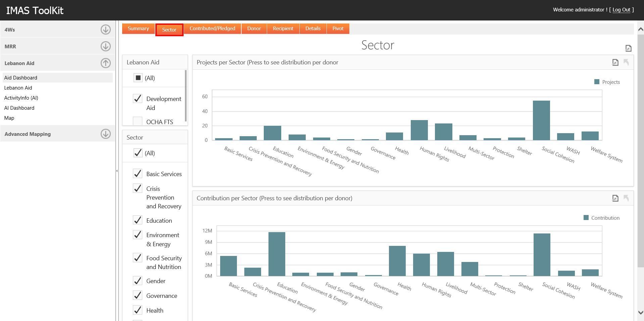Click the page-level export icon near Sector title
The width and height of the screenshot is (644, 321).
tap(628, 48)
